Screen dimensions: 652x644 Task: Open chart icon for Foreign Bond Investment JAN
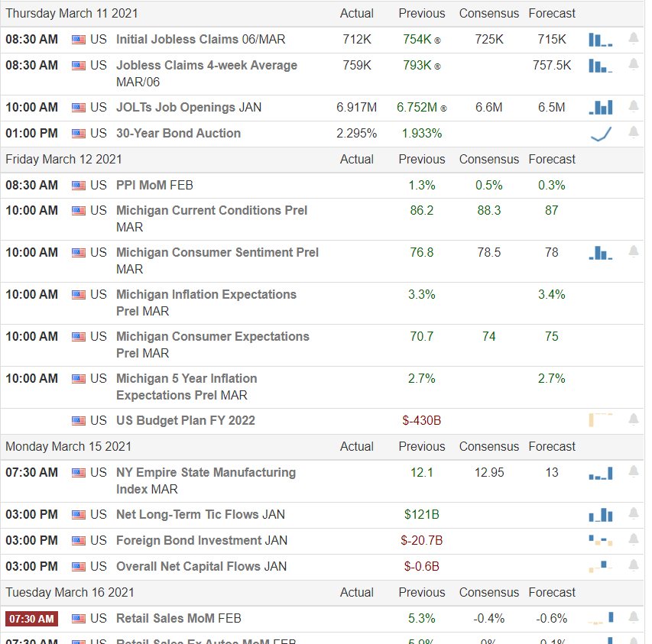click(x=601, y=540)
